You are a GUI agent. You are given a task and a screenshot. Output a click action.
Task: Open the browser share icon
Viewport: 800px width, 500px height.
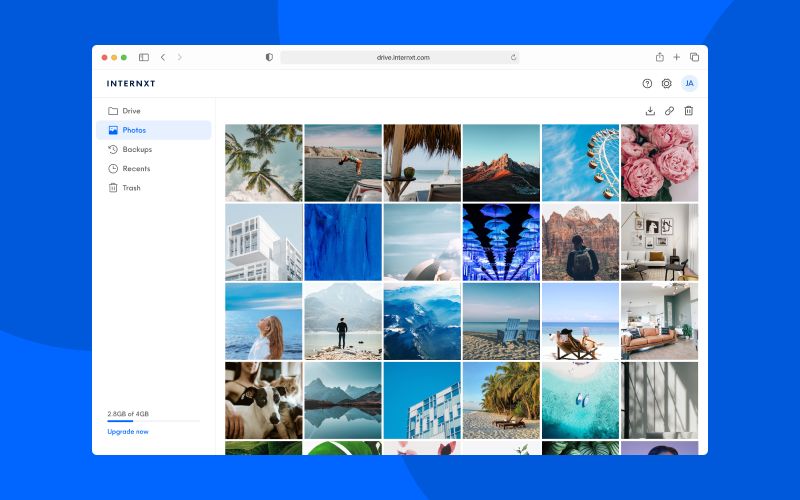(x=660, y=57)
